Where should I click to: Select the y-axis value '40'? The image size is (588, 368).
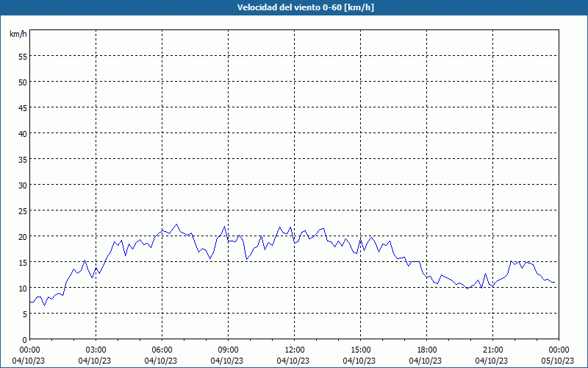pyautogui.click(x=23, y=133)
